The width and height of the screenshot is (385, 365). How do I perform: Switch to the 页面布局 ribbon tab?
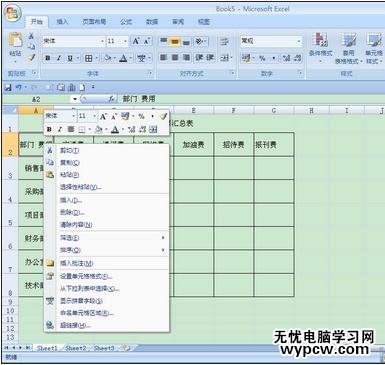[94, 22]
